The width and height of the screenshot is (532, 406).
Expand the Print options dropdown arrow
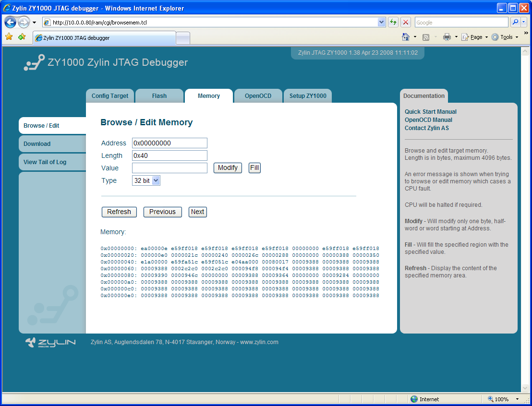[x=456, y=37]
